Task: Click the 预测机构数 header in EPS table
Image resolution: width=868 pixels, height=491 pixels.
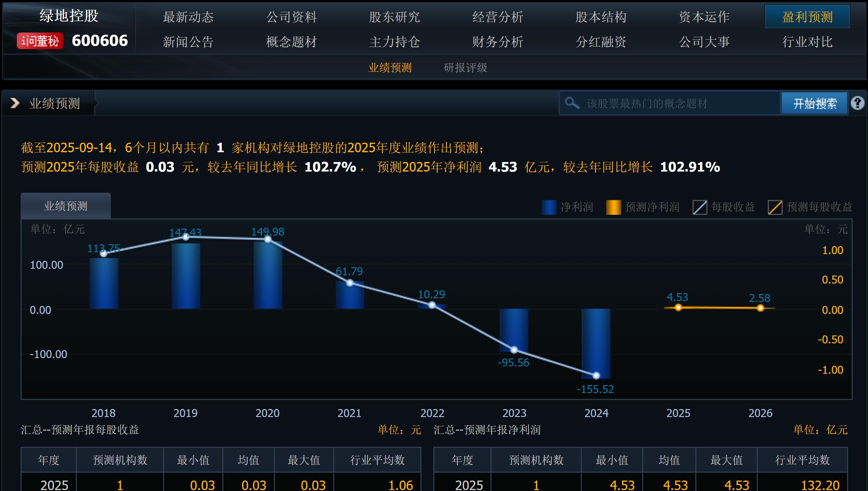Action: pos(120,460)
